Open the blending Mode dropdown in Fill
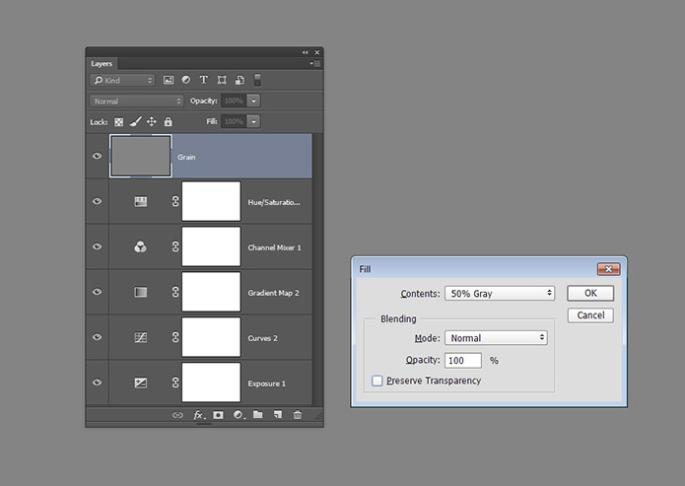Screen dimensions: 685x486 pyautogui.click(x=496, y=338)
